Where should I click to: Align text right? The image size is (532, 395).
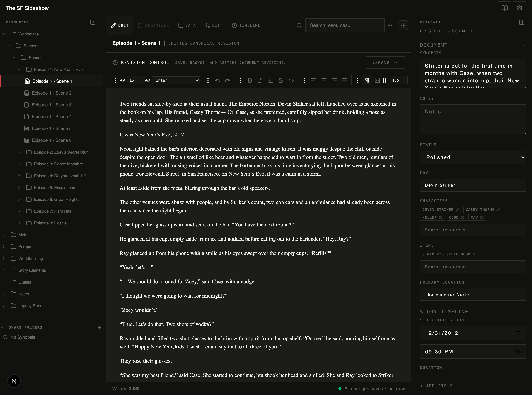pos(334,80)
